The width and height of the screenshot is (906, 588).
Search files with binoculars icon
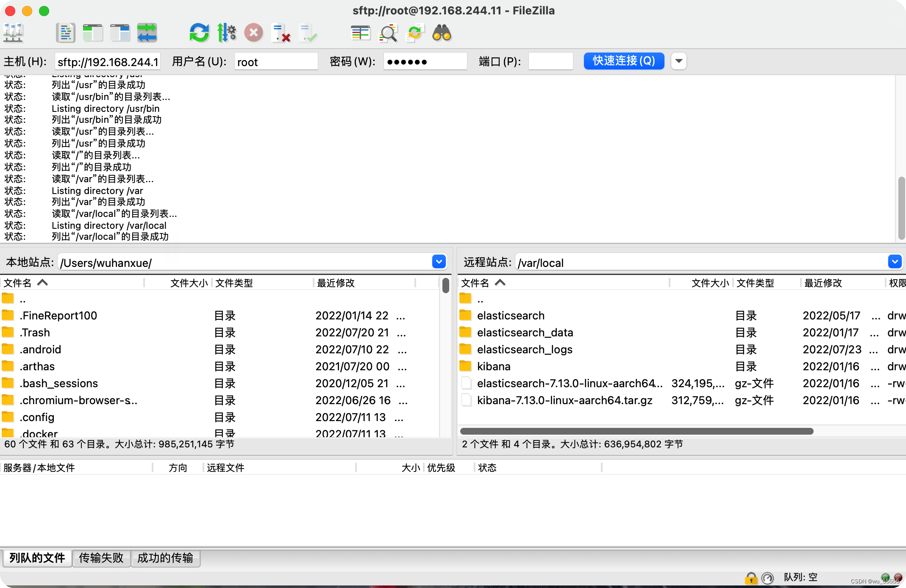pos(442,33)
